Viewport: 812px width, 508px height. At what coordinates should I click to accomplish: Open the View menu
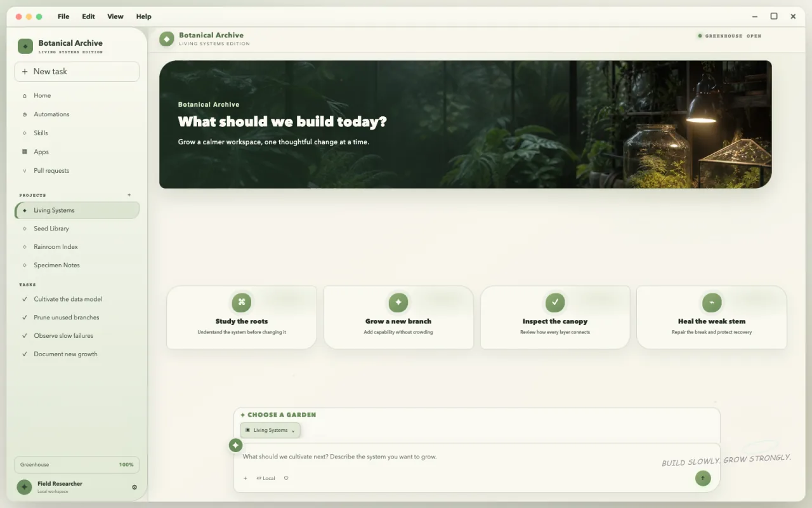pos(115,17)
